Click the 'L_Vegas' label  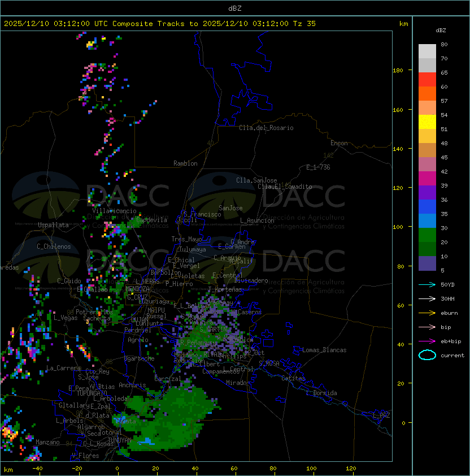[x=66, y=318]
